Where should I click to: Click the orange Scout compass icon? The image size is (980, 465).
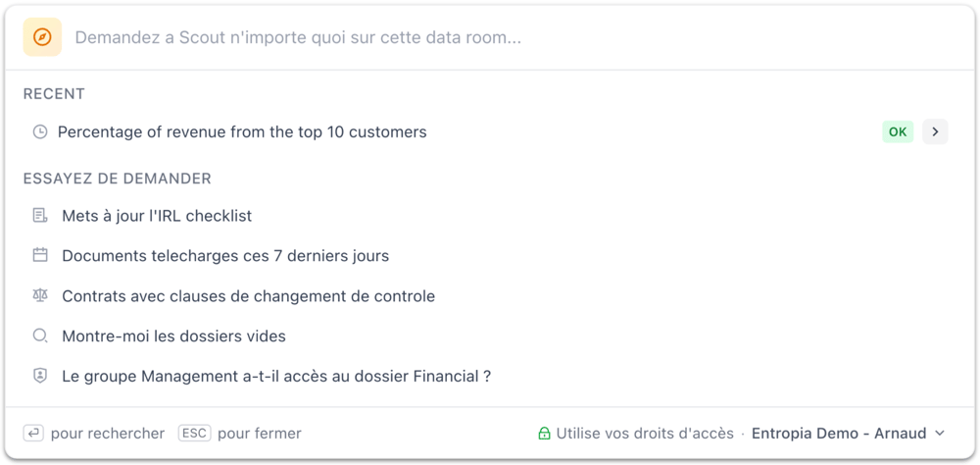coord(42,37)
